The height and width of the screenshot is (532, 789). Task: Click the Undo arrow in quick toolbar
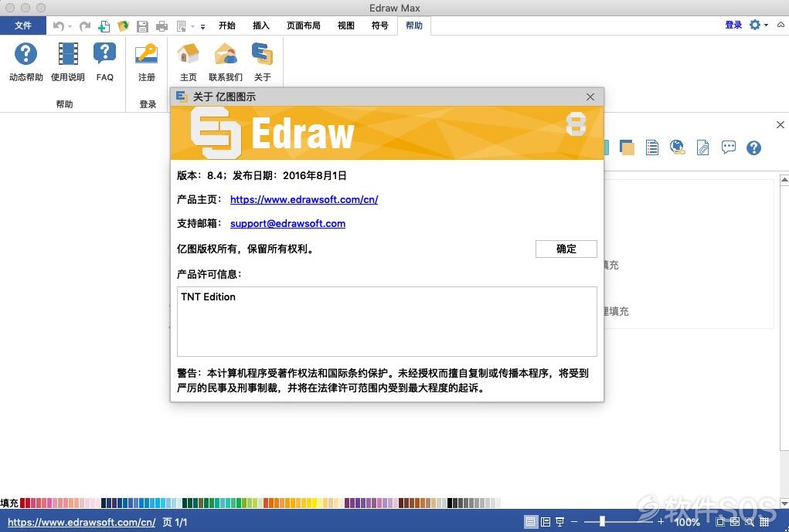[59, 25]
